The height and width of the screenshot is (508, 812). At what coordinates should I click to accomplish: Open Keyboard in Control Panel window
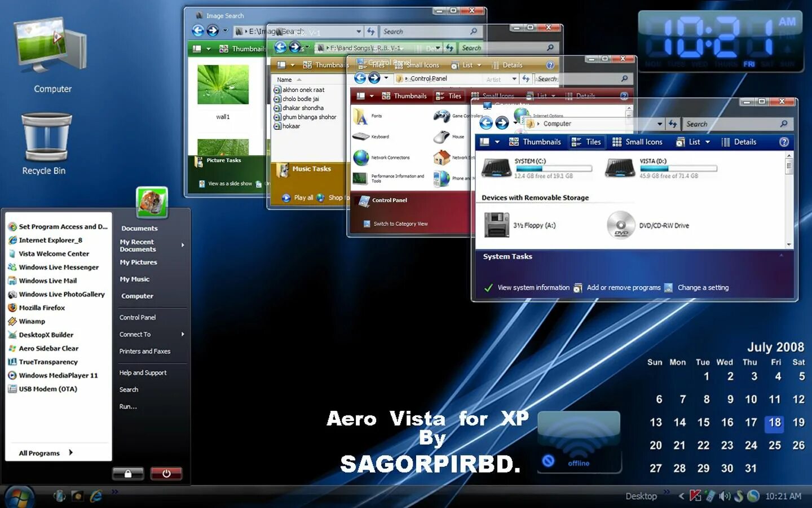(x=361, y=137)
